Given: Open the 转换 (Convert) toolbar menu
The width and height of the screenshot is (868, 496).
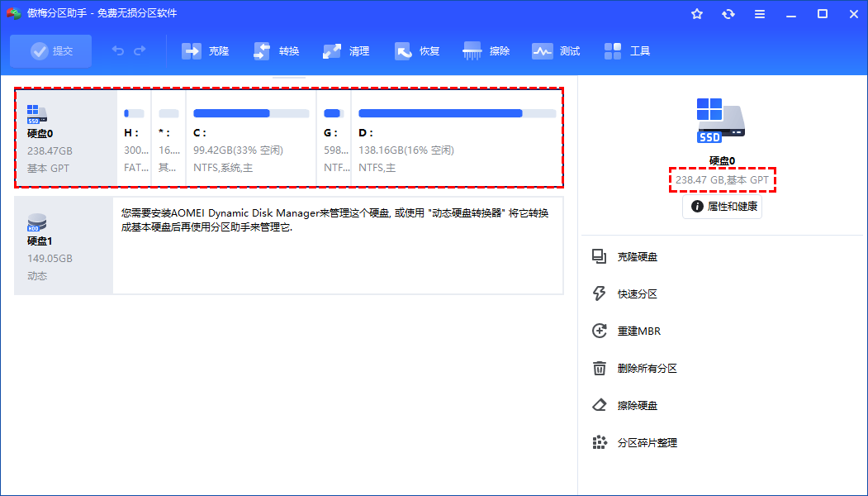Looking at the screenshot, I should tap(277, 51).
